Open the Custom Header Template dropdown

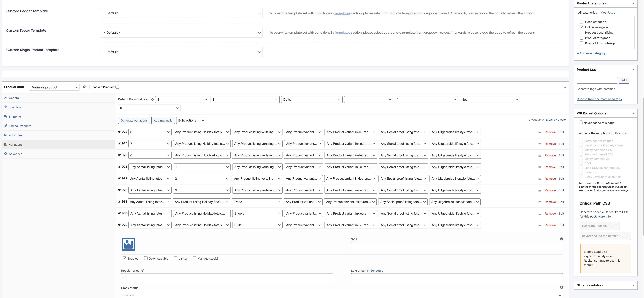pos(181,13)
